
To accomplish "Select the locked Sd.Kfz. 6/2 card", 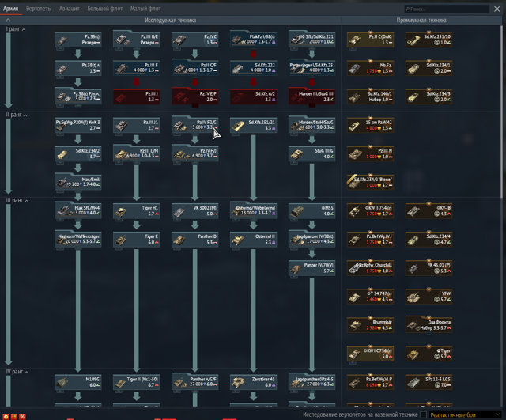I will [253, 96].
